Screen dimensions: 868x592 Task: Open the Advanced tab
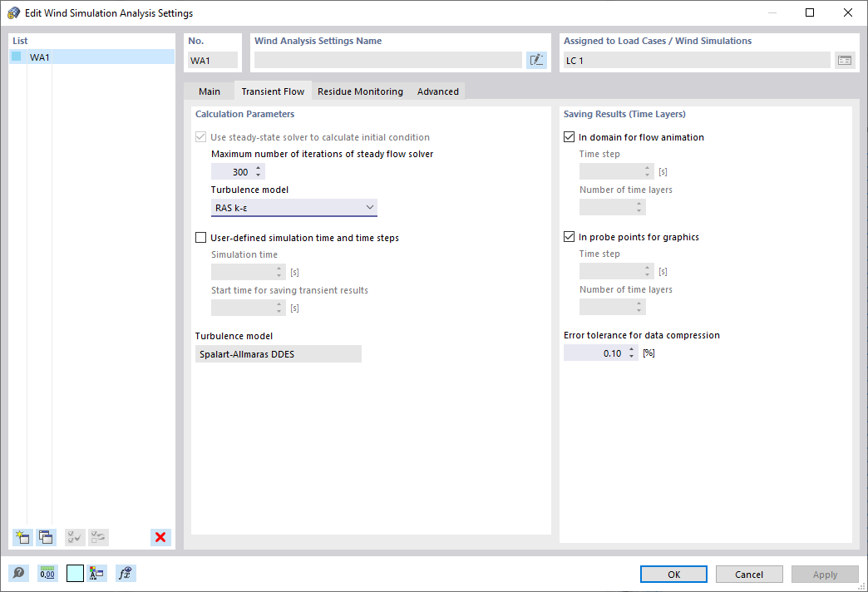(437, 91)
